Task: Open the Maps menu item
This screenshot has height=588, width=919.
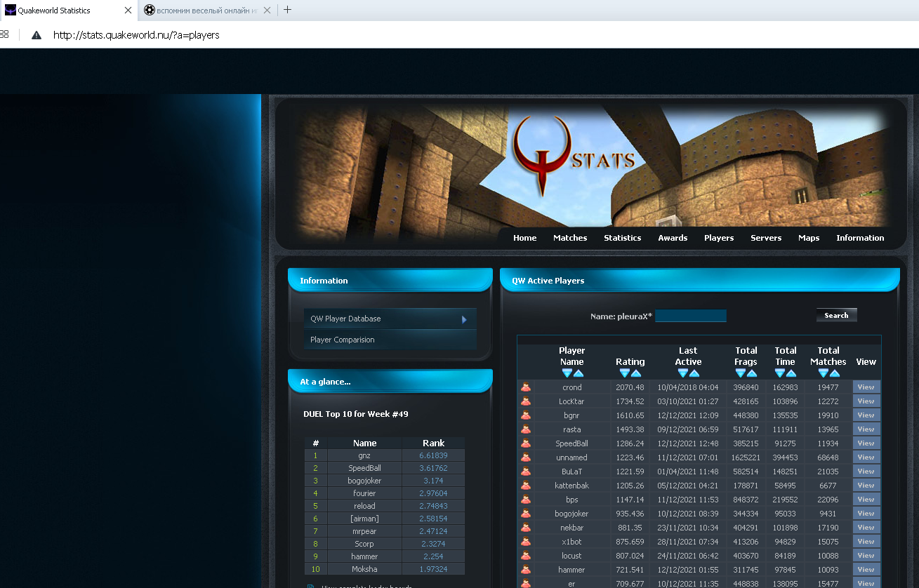Action: coord(809,238)
